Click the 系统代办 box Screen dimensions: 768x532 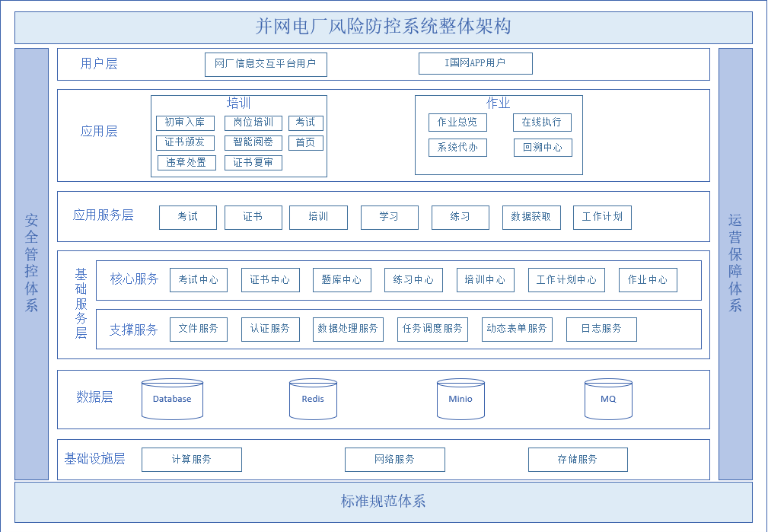[457, 148]
